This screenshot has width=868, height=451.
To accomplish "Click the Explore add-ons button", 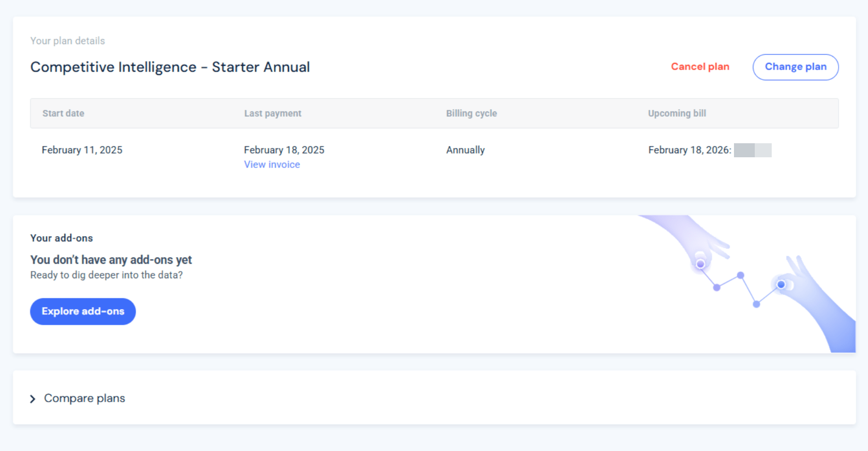I will [x=83, y=312].
